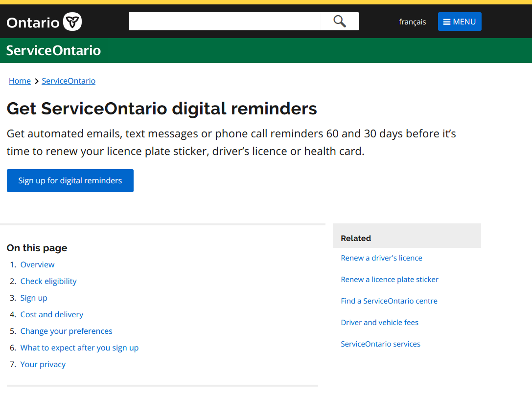Open ServiceOntario services related link

coord(381,344)
